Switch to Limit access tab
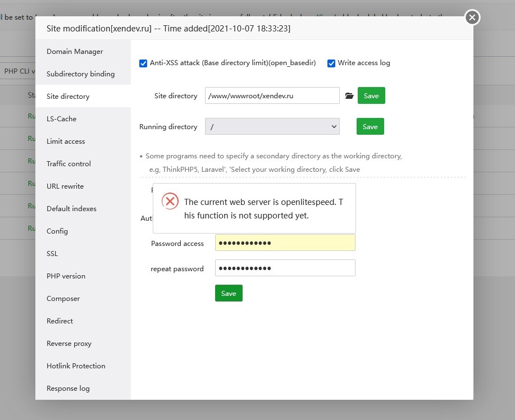515x420 pixels. tap(83, 141)
